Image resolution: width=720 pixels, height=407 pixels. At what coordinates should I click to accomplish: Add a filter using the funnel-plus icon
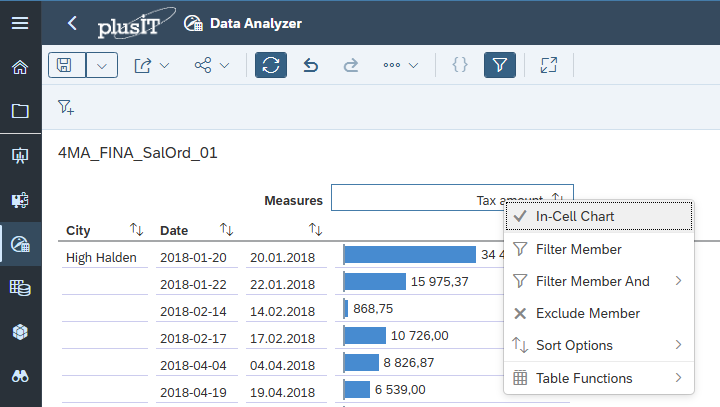[x=66, y=107]
